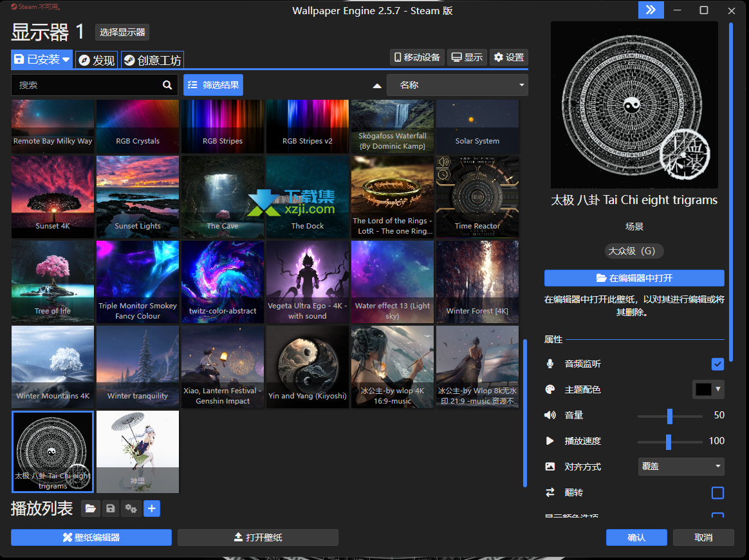Screen dimensions: 749x560
Task: Open playlist folder icon
Action: pyautogui.click(x=90, y=509)
